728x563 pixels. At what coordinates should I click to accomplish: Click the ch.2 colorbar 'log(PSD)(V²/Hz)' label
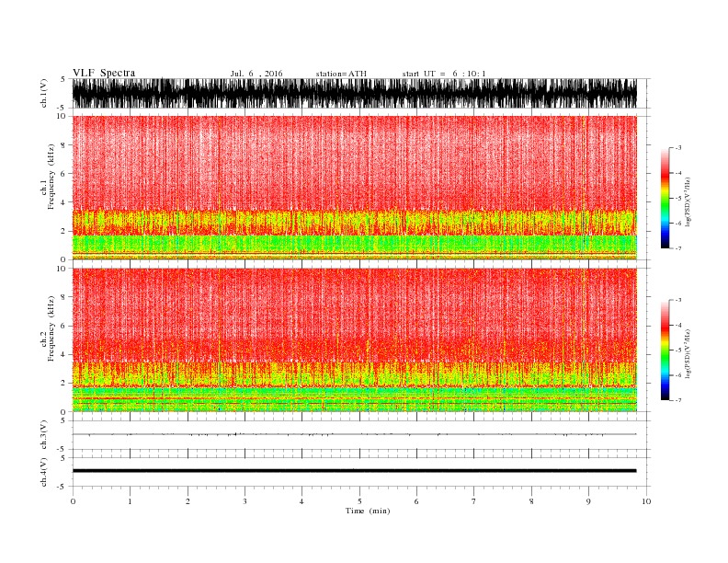coord(688,353)
